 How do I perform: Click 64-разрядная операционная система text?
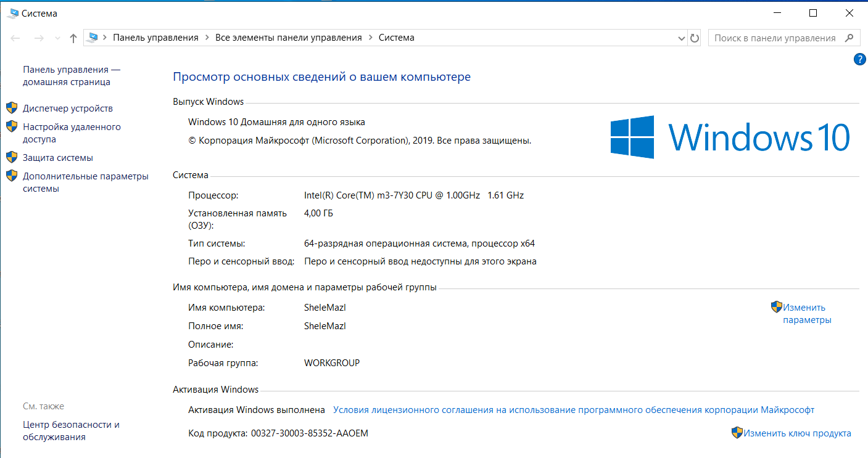(x=420, y=243)
